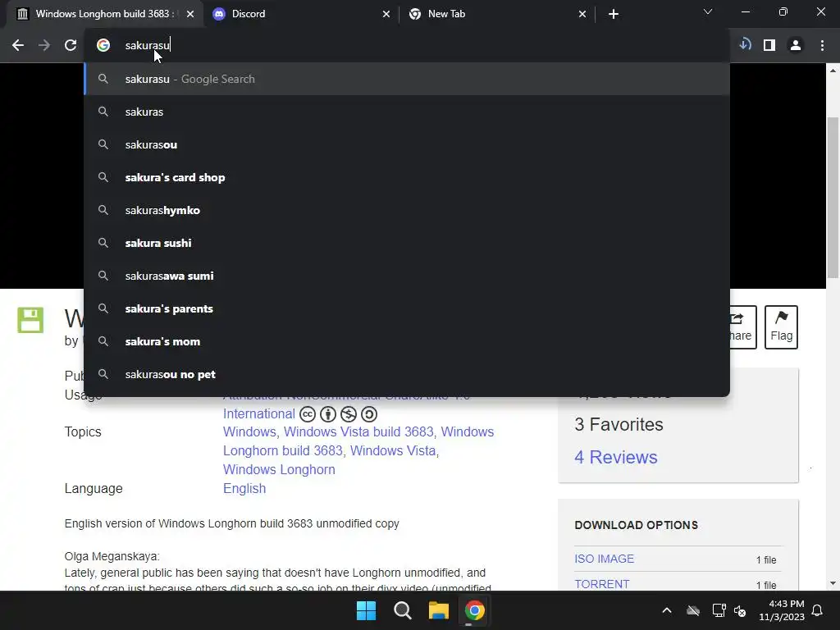Image resolution: width=840 pixels, height=630 pixels.
Task: Pick 'sakurasou no pet' suggestion
Action: click(x=407, y=374)
